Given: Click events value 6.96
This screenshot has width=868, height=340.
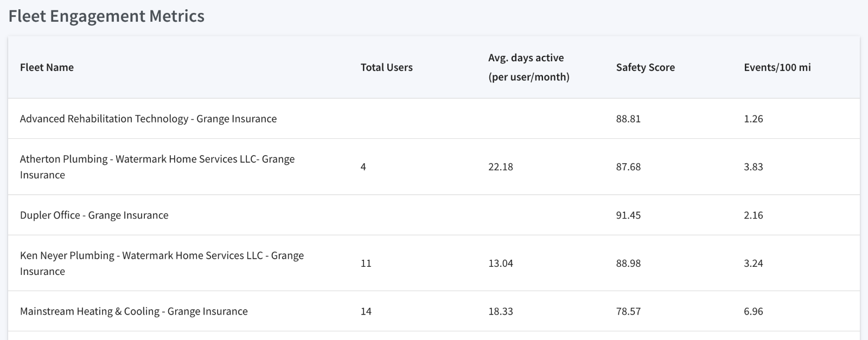Looking at the screenshot, I should [x=753, y=311].
